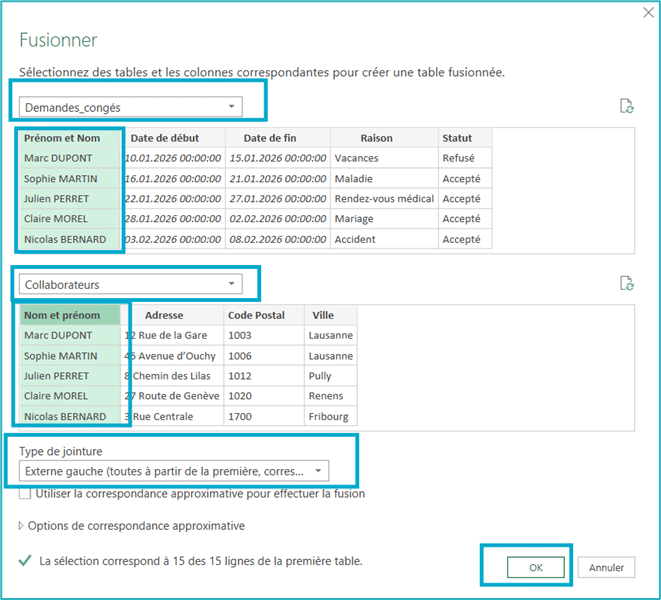
Task: Click the 10.01.2026 start date cell
Action: point(173,158)
